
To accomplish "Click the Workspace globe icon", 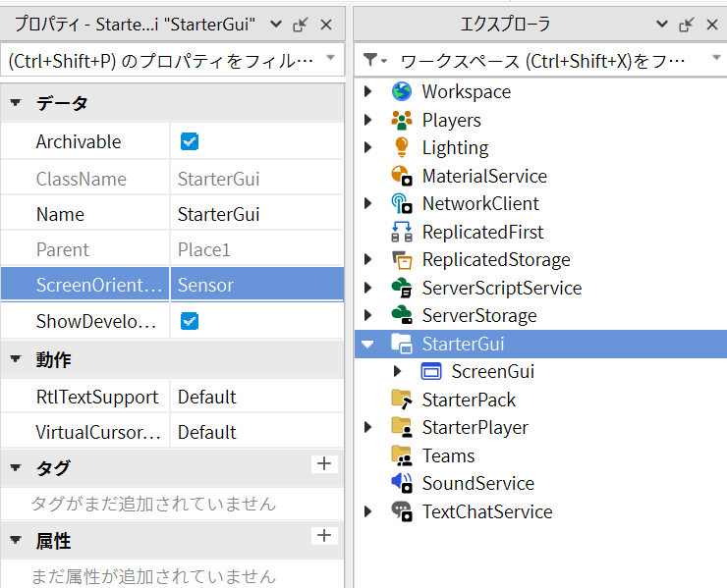I will 402,91.
